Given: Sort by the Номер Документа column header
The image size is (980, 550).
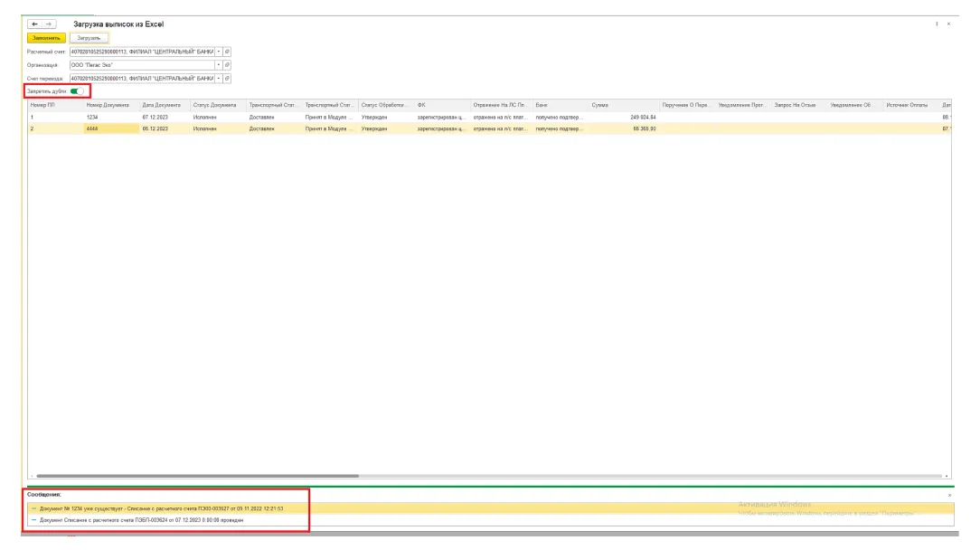Looking at the screenshot, I should point(111,105).
